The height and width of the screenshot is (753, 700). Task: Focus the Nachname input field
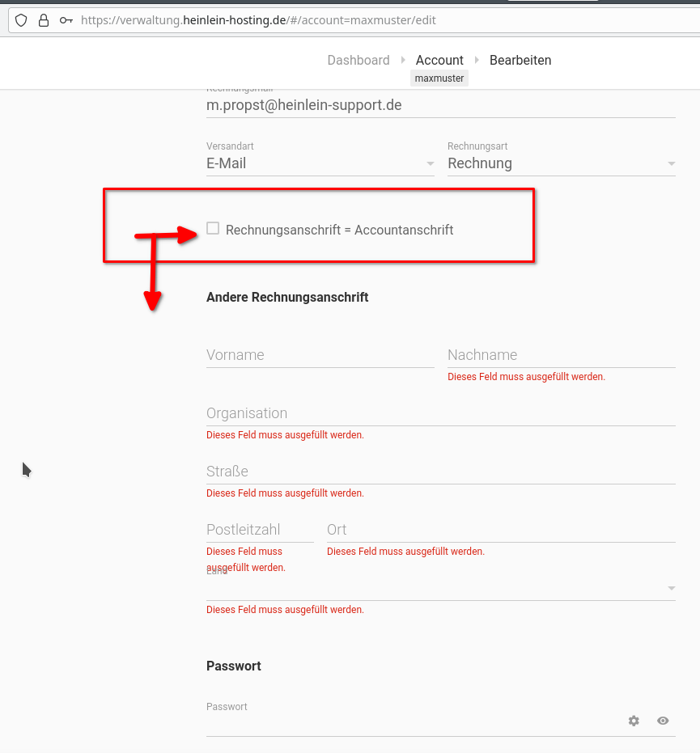click(x=561, y=355)
